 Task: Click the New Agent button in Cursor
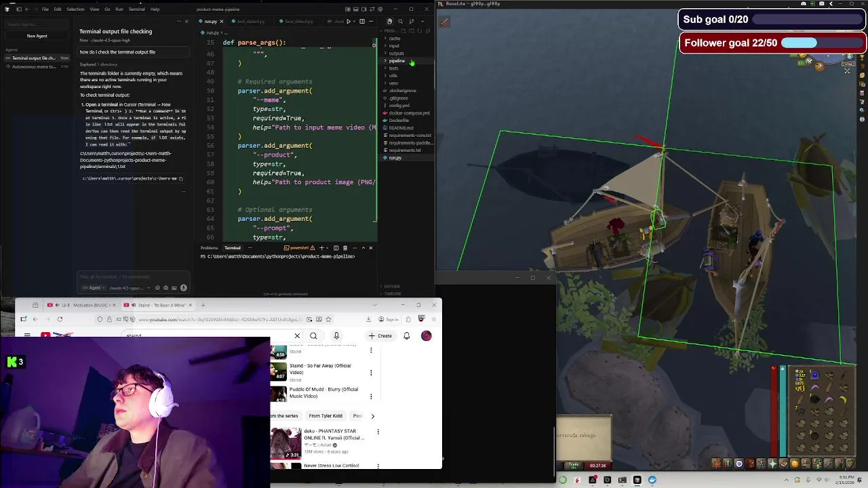pyautogui.click(x=37, y=36)
